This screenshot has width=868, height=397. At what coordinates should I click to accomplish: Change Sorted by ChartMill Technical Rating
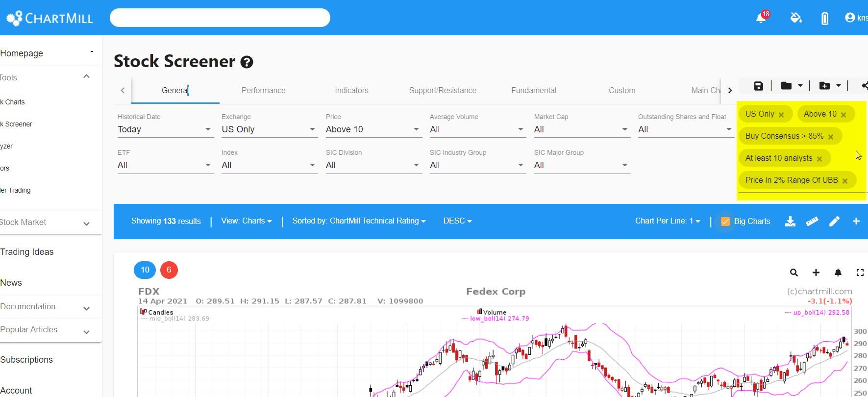coord(359,221)
